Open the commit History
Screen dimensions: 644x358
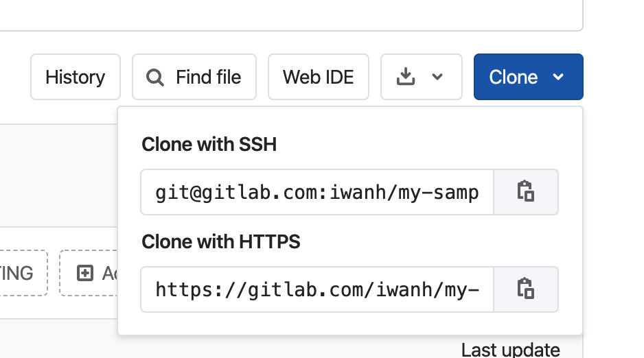tap(76, 77)
